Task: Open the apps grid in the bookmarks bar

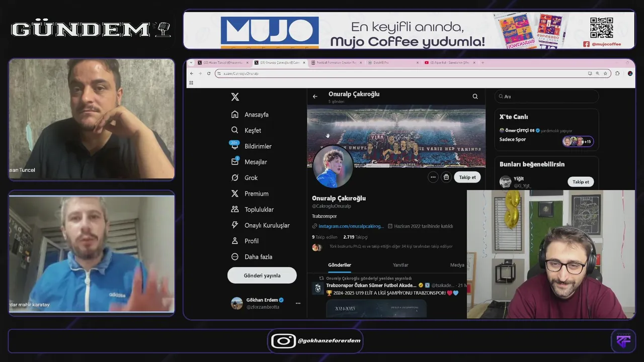Action: click(x=191, y=82)
